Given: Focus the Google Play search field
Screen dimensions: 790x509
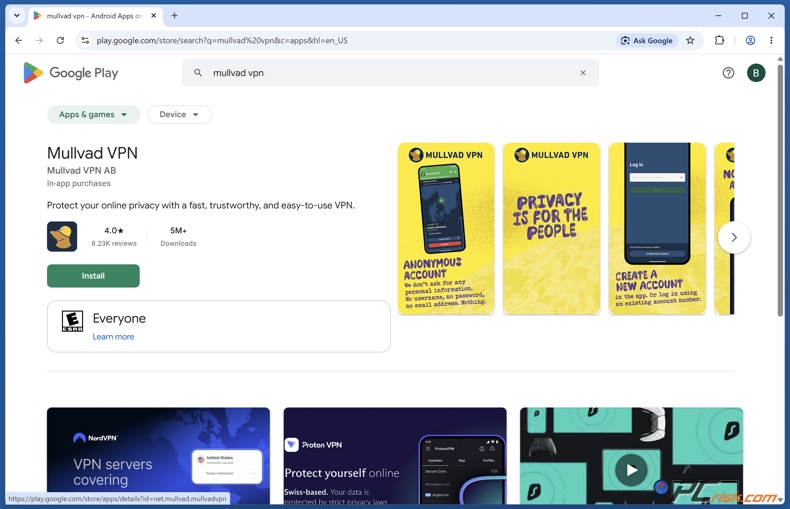Looking at the screenshot, I should (390, 73).
